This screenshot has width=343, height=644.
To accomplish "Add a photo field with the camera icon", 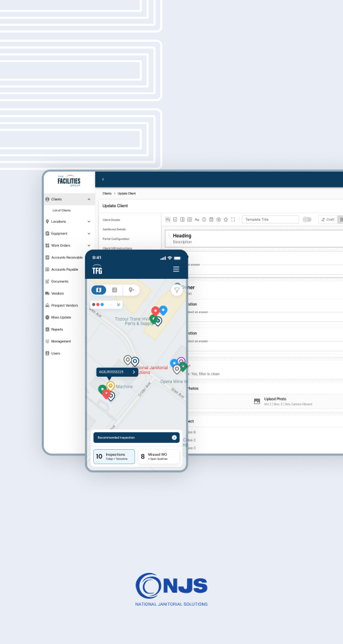I will (x=218, y=219).
